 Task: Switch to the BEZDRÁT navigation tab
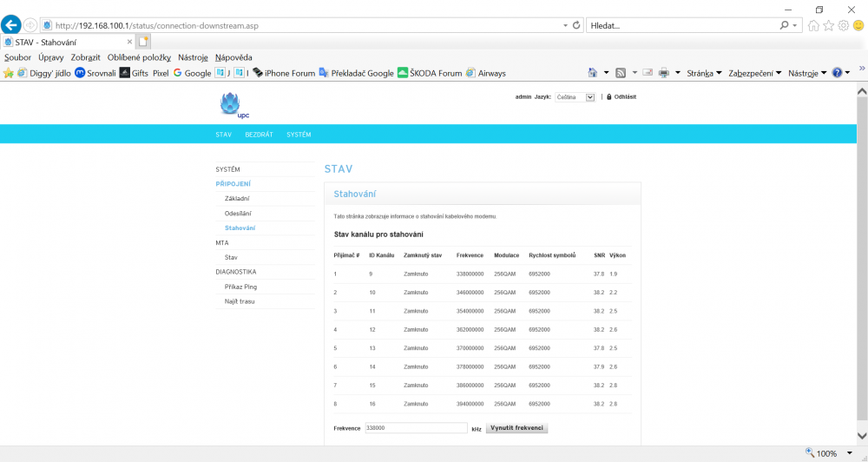coord(259,135)
